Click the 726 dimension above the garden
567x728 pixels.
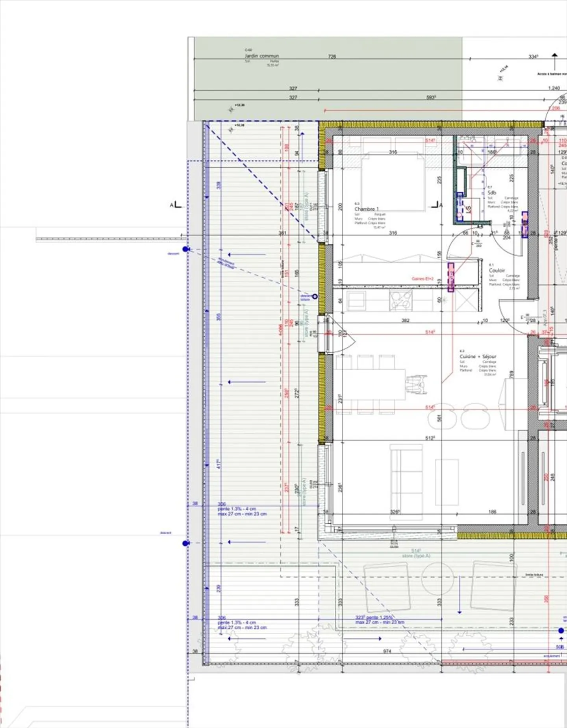332,56
